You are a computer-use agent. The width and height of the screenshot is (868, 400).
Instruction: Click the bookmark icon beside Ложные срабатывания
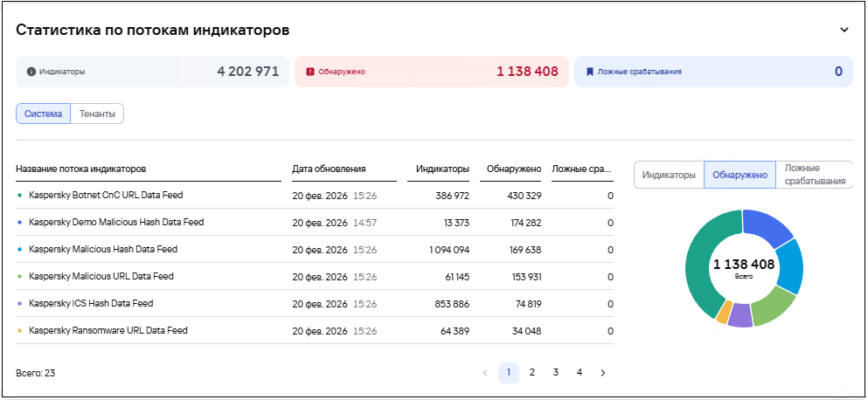click(590, 72)
